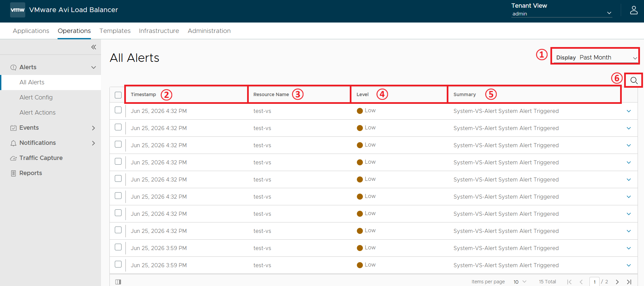The height and width of the screenshot is (286, 644).
Task: Expand details of the first alert row
Action: 629,111
